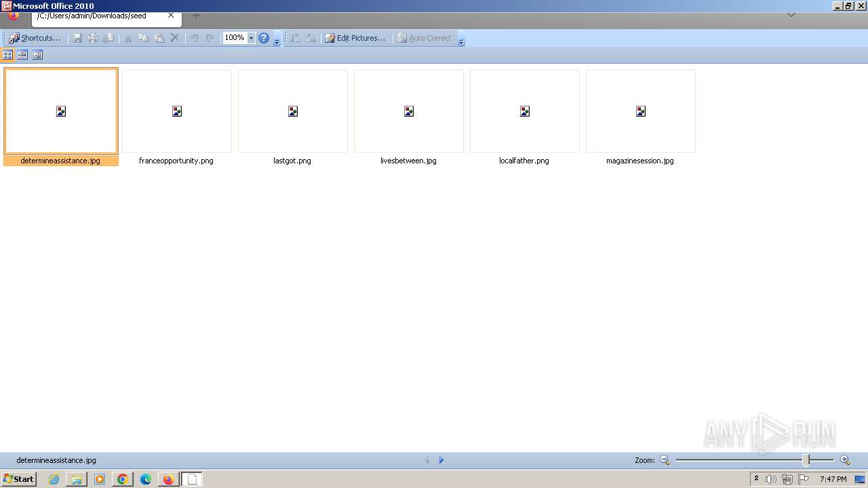Image resolution: width=868 pixels, height=488 pixels.
Task: Open File Explorer from taskbar
Action: pos(77,479)
